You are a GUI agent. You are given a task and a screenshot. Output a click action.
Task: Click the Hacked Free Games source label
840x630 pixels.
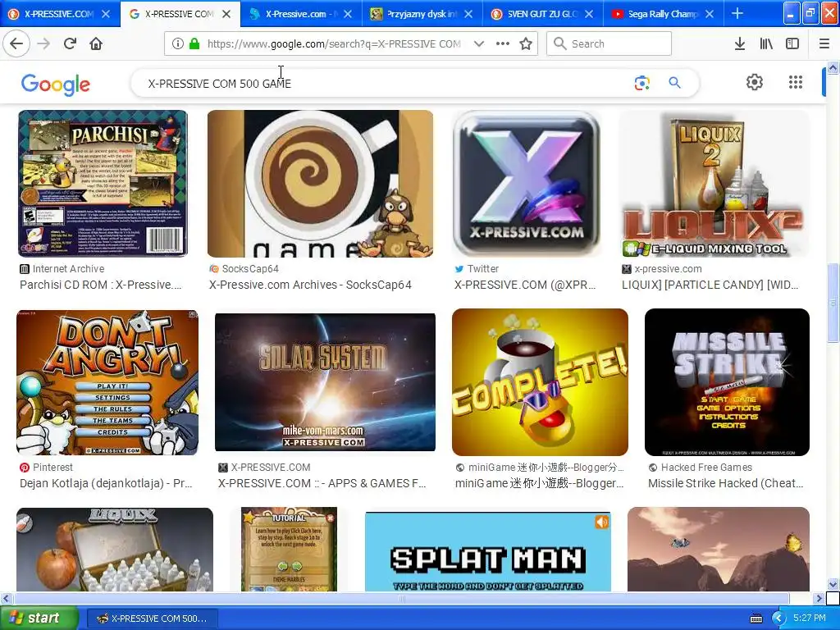coord(706,467)
